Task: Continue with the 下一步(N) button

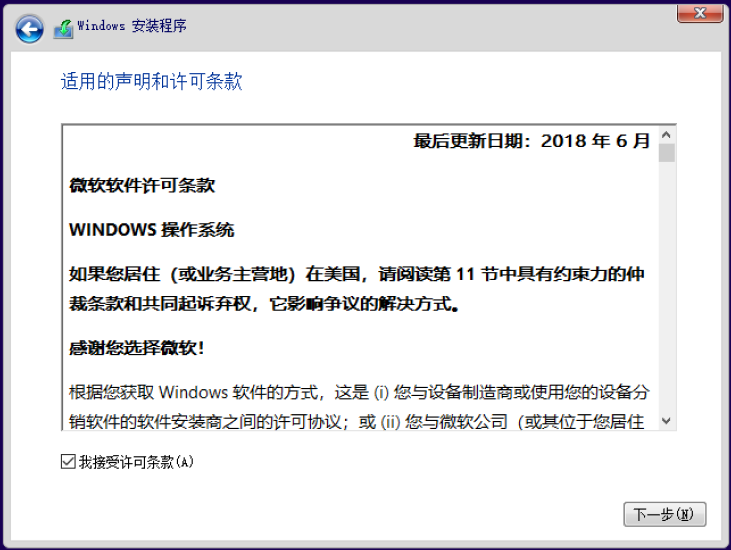Action: [664, 514]
